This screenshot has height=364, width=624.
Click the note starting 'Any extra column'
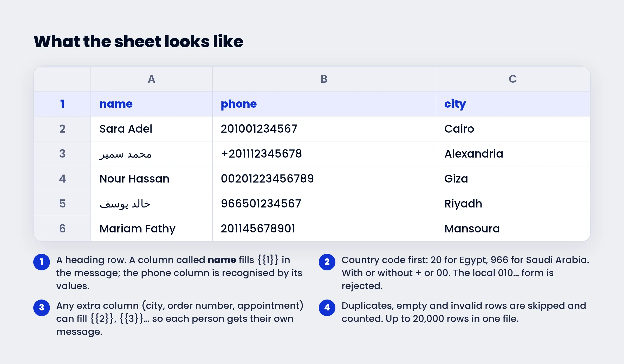(x=180, y=318)
